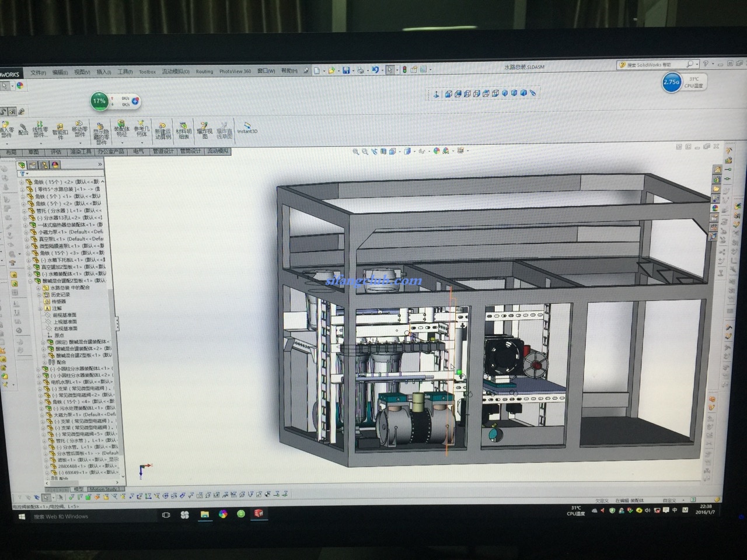Click the red SolidWorks taskbar icon
747x560 pixels.
(x=259, y=513)
